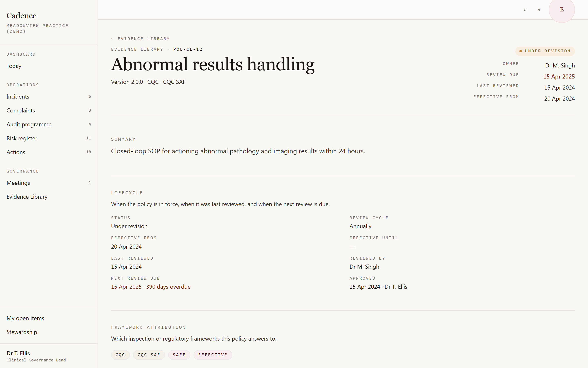The width and height of the screenshot is (588, 368).
Task: Click the owner name Dr M. Singh in header
Action: tap(560, 65)
